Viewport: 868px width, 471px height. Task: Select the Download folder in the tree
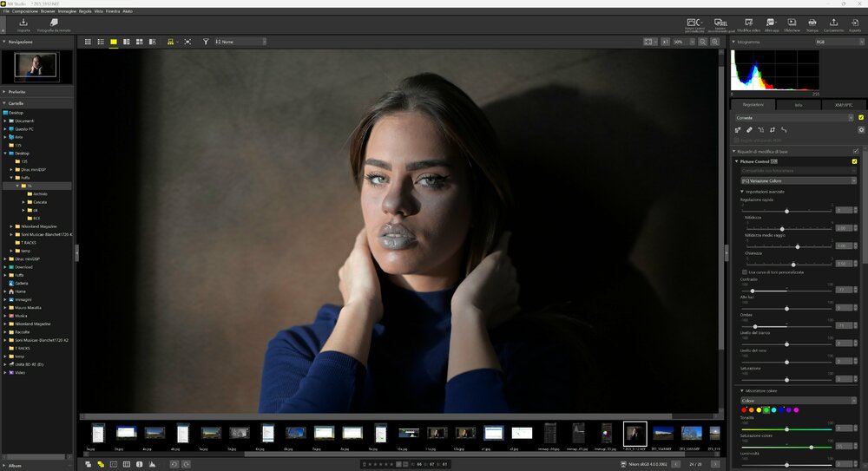23,267
